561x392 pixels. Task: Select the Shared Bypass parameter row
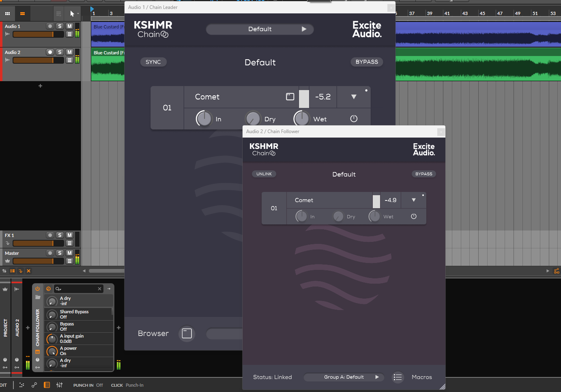tap(79, 314)
